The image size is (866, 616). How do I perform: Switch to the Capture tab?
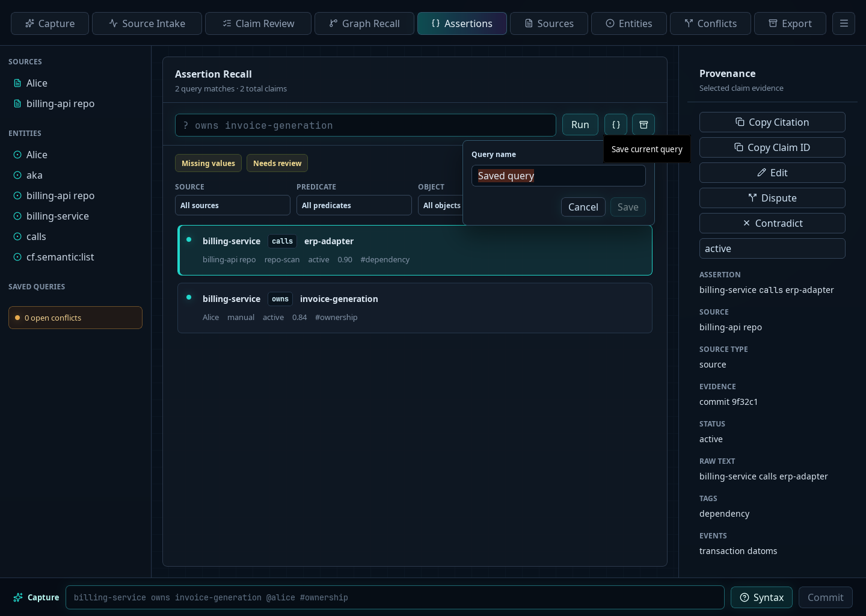coord(50,23)
